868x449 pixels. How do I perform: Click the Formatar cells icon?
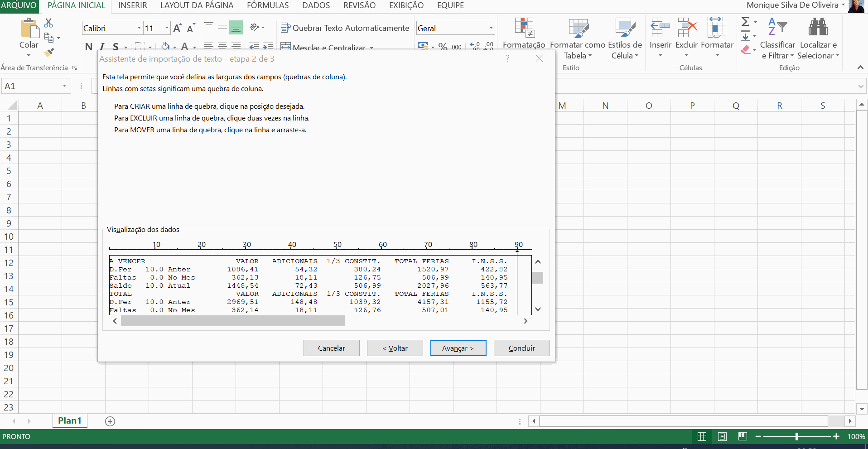[x=717, y=27]
